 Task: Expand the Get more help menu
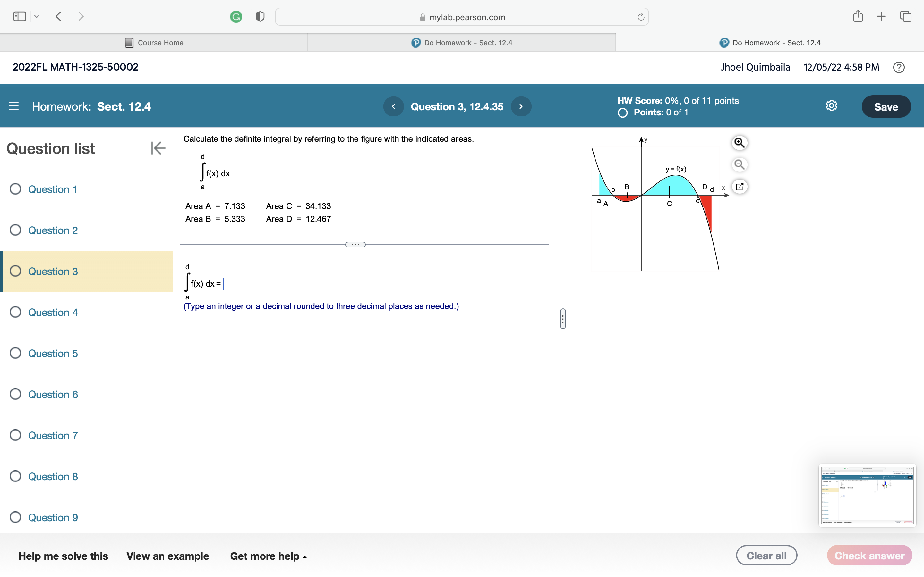click(x=269, y=556)
